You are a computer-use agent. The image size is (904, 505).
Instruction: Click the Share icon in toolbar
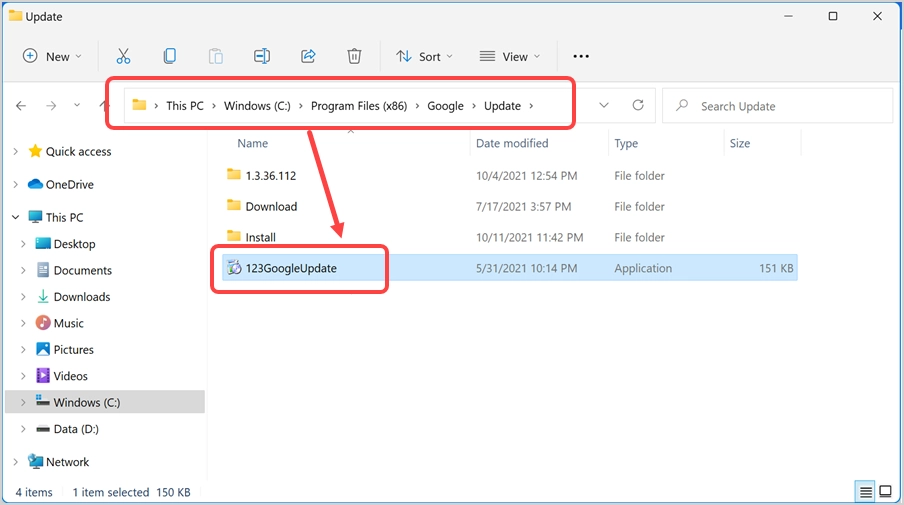308,56
